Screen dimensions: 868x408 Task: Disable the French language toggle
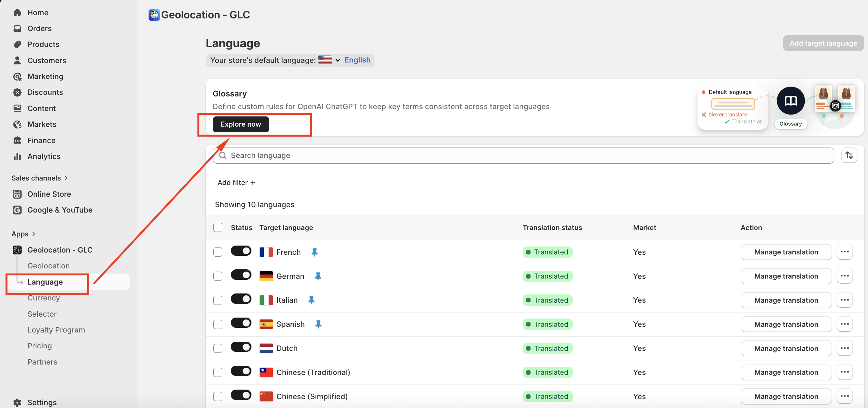pos(241,251)
